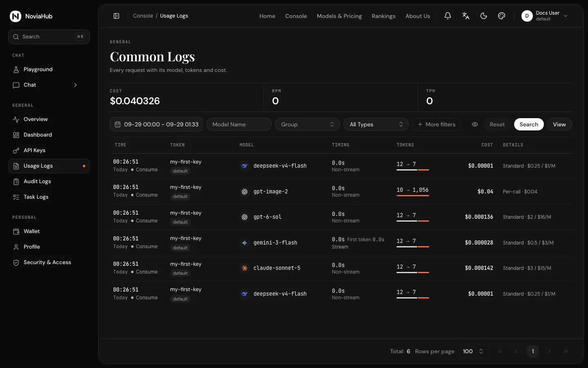588x368 pixels.
Task: Click the Docs User avatar
Action: [x=527, y=16]
